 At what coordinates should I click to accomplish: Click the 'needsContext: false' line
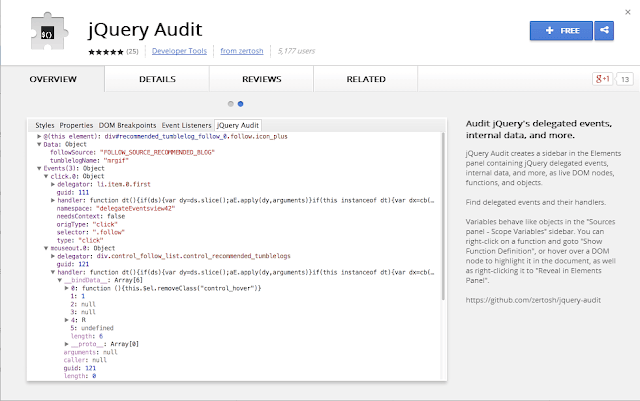(x=91, y=216)
